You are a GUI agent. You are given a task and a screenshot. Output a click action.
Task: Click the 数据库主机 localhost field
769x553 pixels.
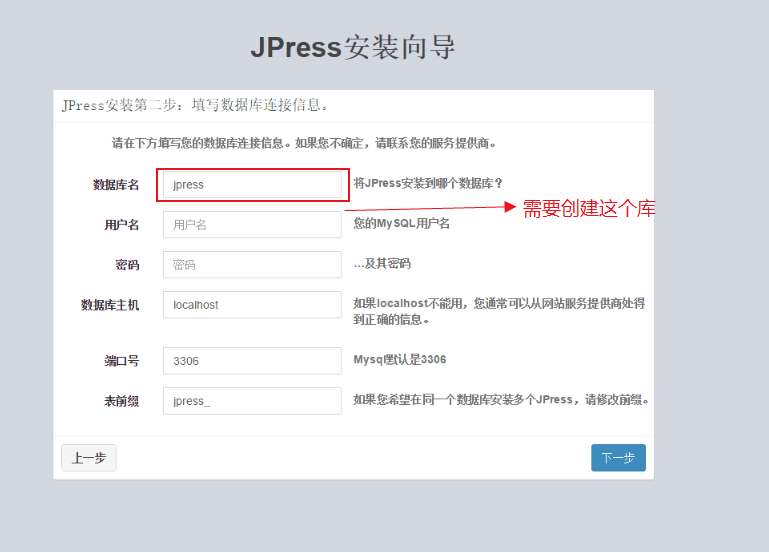click(252, 304)
